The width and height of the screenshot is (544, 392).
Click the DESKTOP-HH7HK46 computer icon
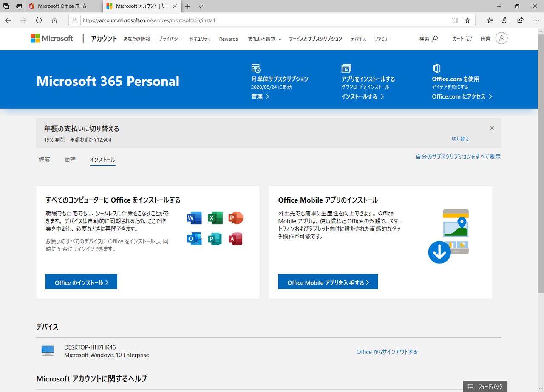click(48, 350)
